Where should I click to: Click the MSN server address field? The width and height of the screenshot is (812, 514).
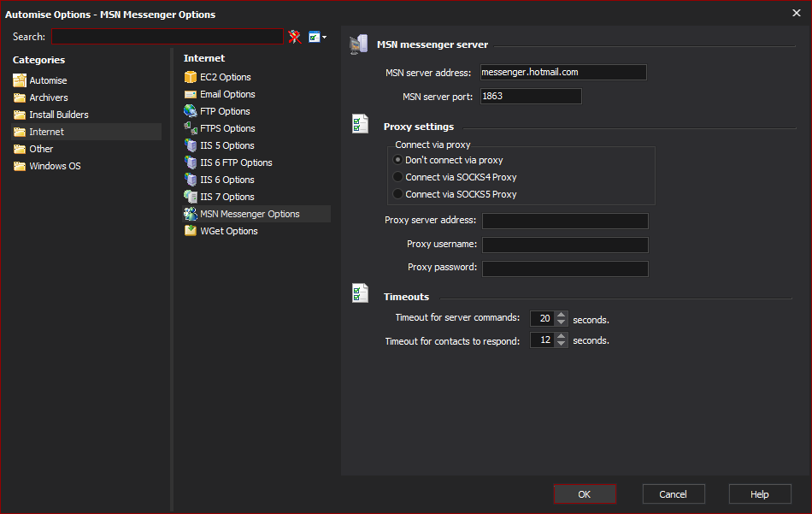[563, 72]
